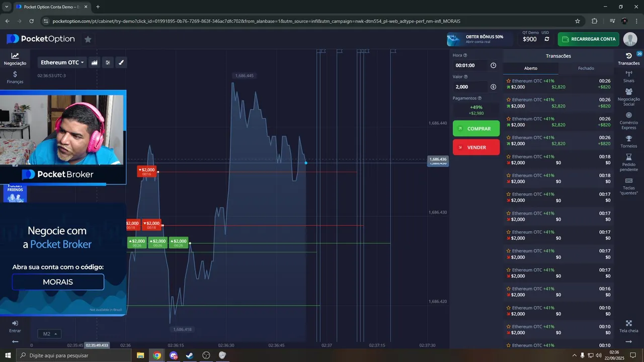
Task: Open the user profile avatar
Action: (630, 39)
